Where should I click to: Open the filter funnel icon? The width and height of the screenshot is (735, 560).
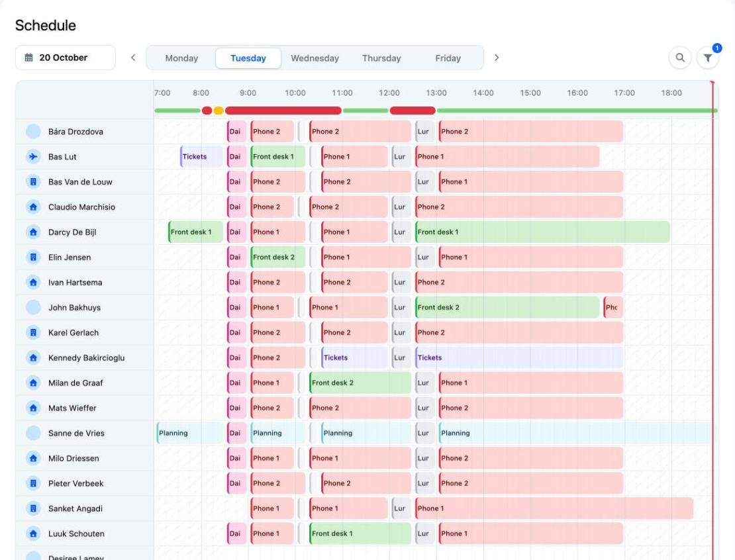(x=707, y=58)
